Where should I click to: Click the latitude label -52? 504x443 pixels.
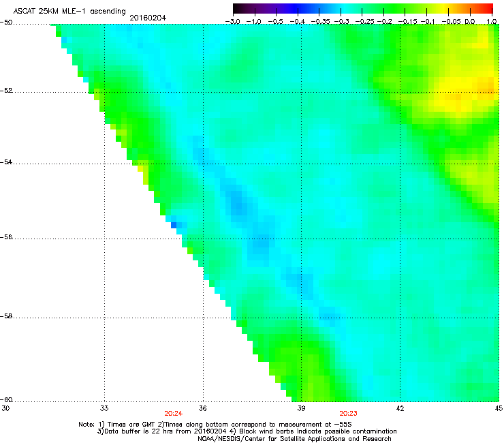tap(6, 91)
